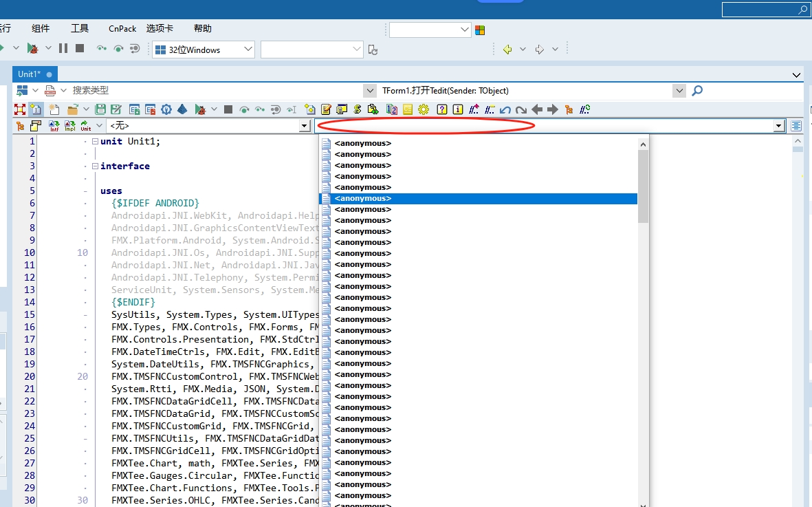
Task: Jump to interface section with Intf icon
Action: click(x=54, y=126)
